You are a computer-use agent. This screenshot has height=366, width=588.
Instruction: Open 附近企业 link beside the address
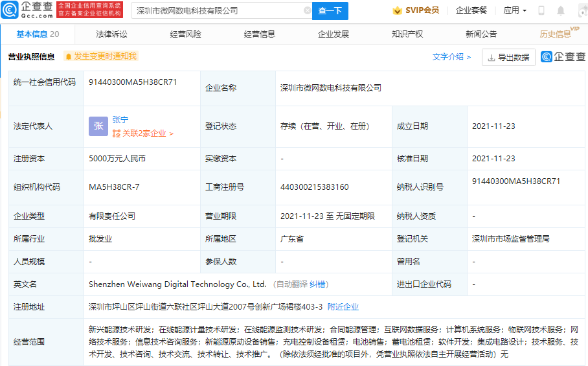pyautogui.click(x=343, y=306)
